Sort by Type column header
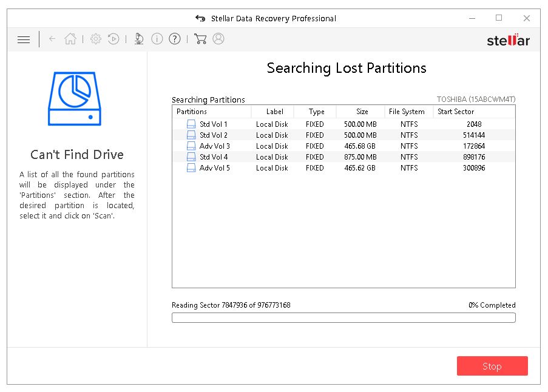This screenshot has height=392, width=548. 315,112
